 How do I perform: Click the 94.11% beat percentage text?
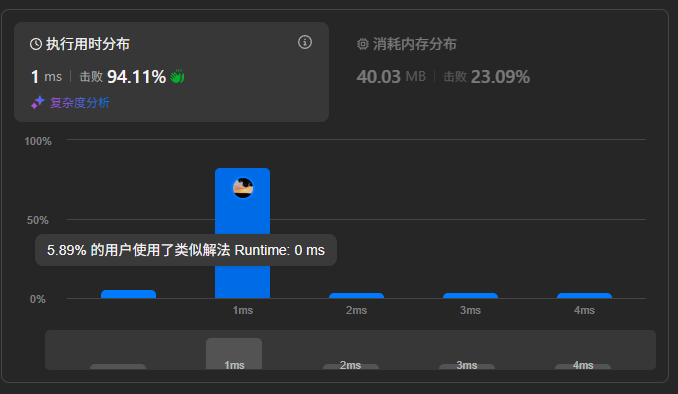pyautogui.click(x=136, y=77)
